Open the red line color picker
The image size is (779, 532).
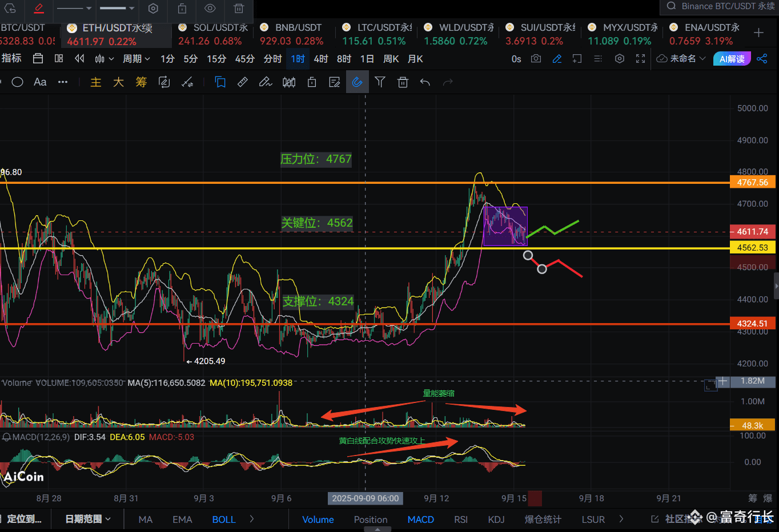[x=38, y=9]
